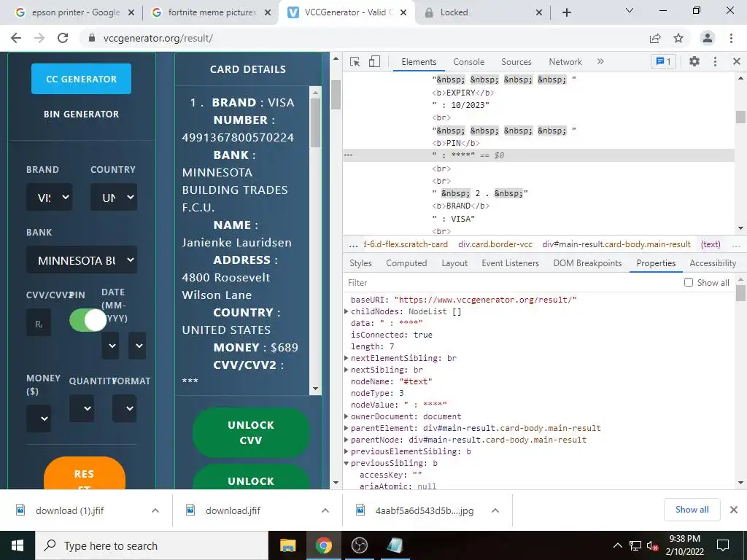Click div.card.border-vcc in the breadcrumb
The image size is (747, 560).
click(x=495, y=244)
